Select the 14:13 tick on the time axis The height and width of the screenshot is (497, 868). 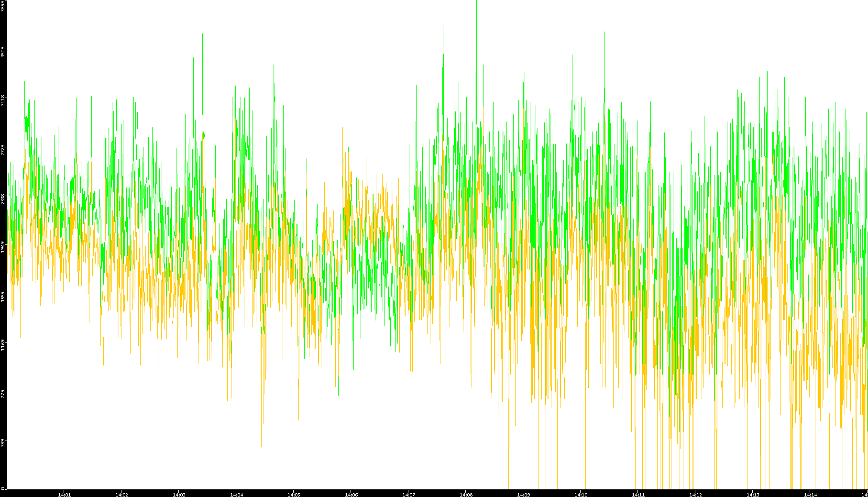pos(753,494)
